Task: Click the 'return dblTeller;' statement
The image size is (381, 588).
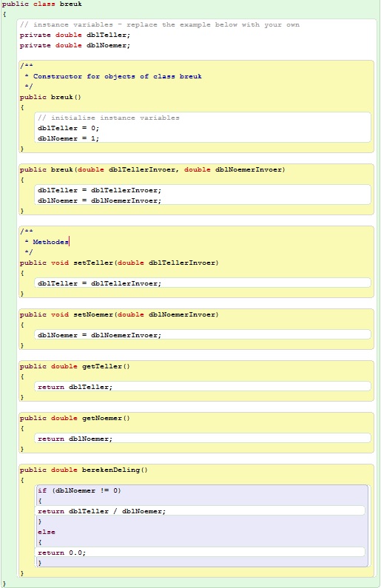Action: coord(75,387)
